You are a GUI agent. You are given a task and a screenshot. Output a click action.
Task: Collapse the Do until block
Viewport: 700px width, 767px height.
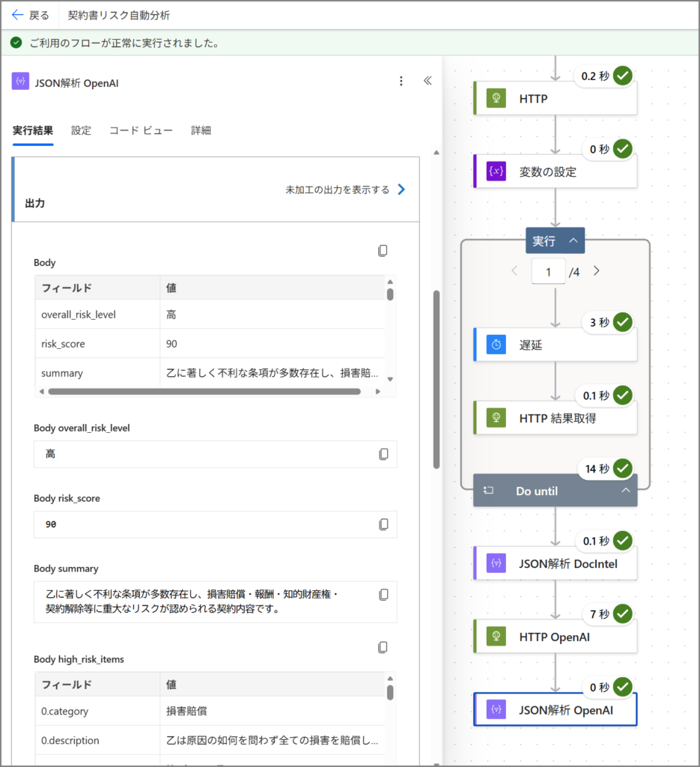point(624,491)
